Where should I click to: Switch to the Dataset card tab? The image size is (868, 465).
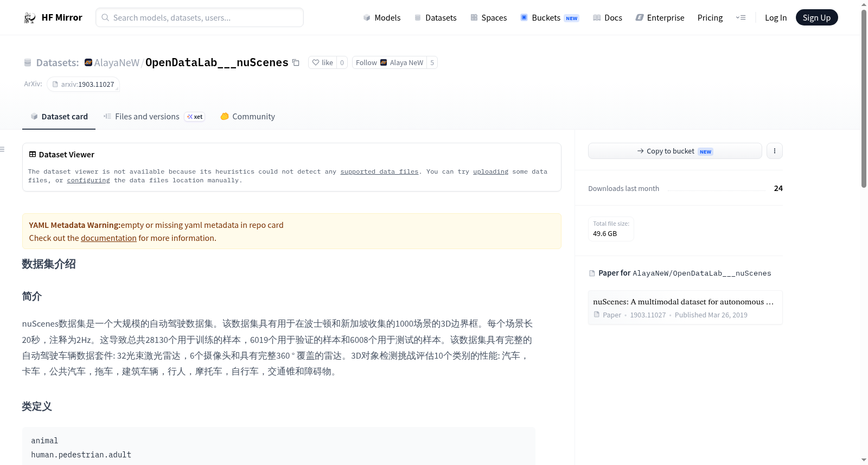click(59, 117)
